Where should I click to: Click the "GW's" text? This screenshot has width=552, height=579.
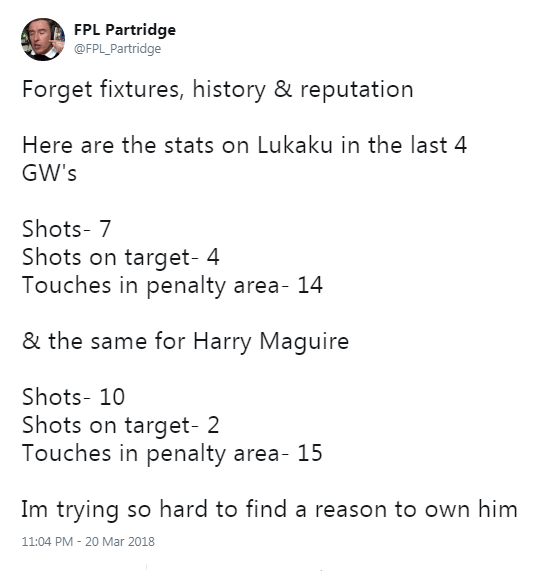[x=49, y=173]
